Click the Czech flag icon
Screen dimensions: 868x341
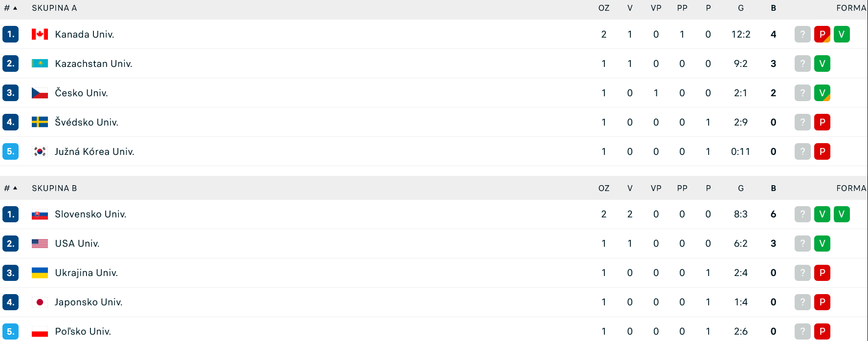pyautogui.click(x=40, y=93)
